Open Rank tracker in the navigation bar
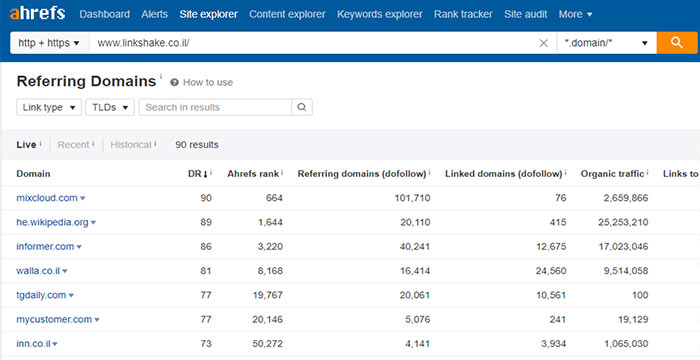The height and width of the screenshot is (360, 700). pyautogui.click(x=463, y=14)
